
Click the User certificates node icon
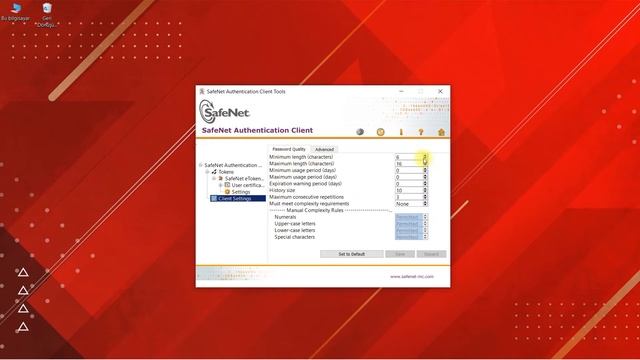[x=227, y=185]
